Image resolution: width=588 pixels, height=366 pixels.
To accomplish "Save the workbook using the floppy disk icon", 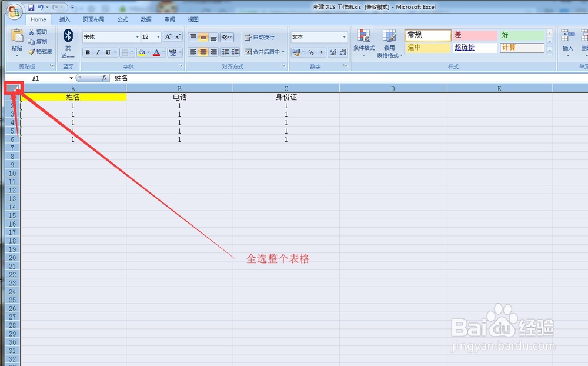I will (x=31, y=7).
